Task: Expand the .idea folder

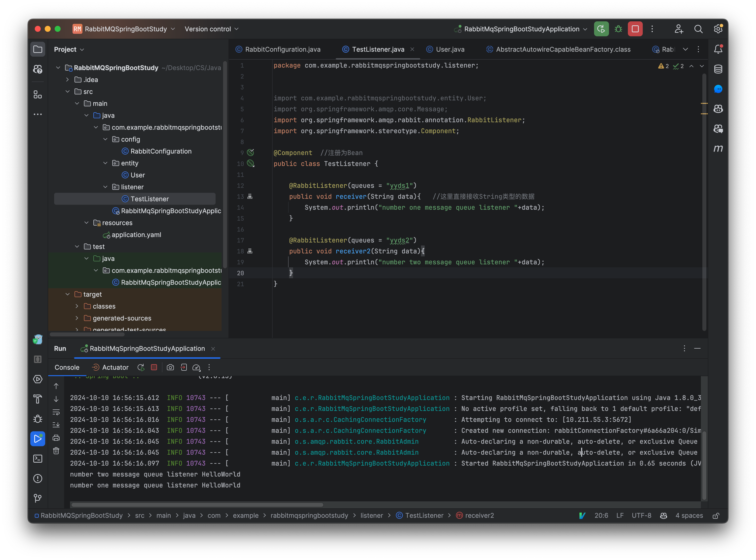Action: coord(68,80)
